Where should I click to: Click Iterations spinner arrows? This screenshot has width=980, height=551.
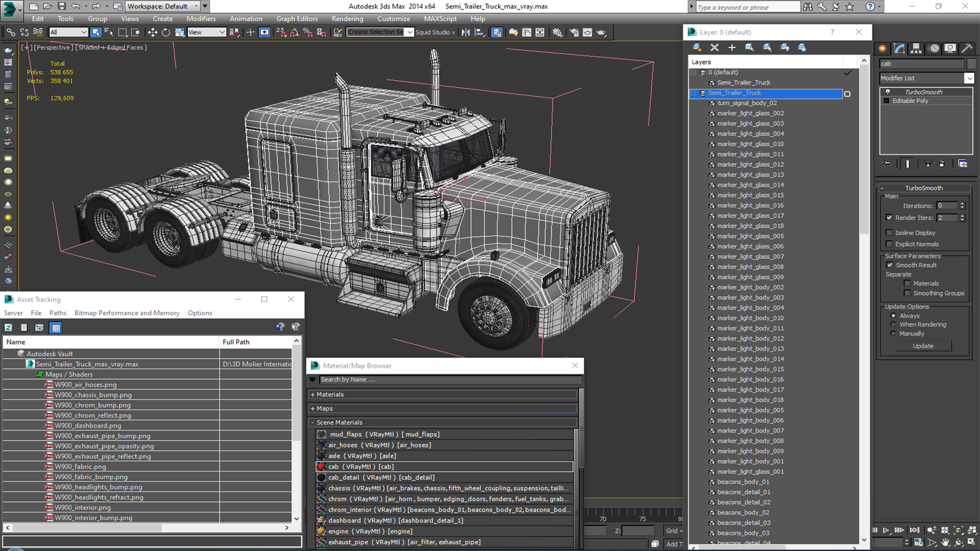[962, 206]
